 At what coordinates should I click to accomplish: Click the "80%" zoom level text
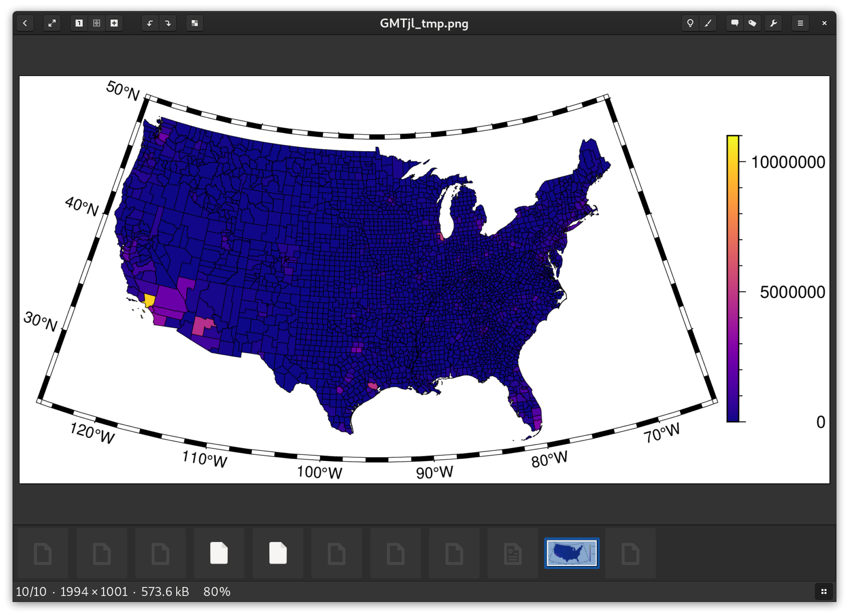(217, 591)
